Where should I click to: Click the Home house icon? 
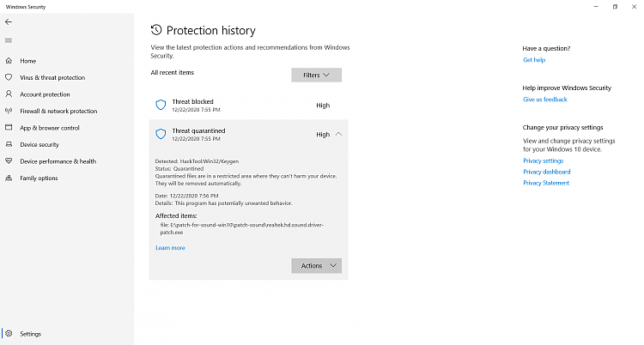[x=9, y=61]
